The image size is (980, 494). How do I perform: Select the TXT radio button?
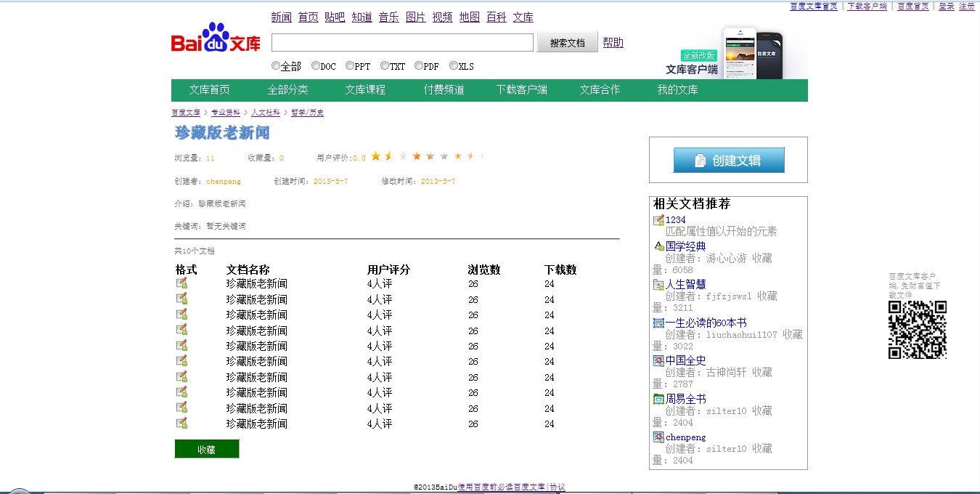pyautogui.click(x=385, y=65)
